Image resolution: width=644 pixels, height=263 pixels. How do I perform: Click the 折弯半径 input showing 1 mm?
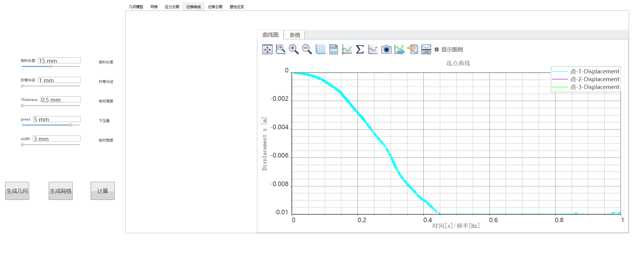pyautogui.click(x=59, y=80)
